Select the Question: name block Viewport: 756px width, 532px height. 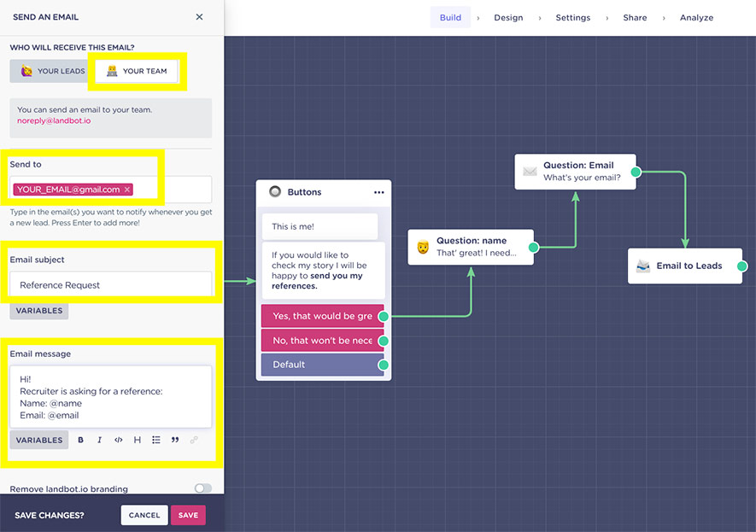[471, 247]
